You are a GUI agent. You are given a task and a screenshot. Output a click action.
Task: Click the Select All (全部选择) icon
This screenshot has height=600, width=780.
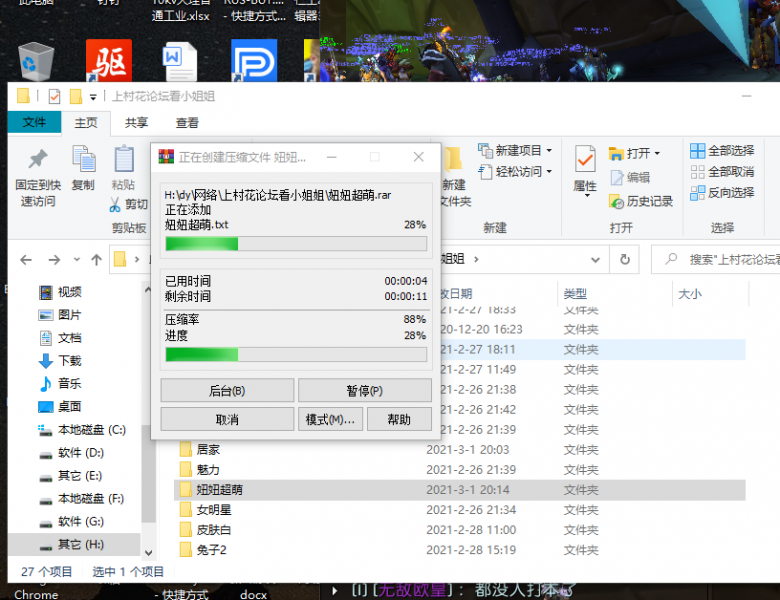point(697,151)
